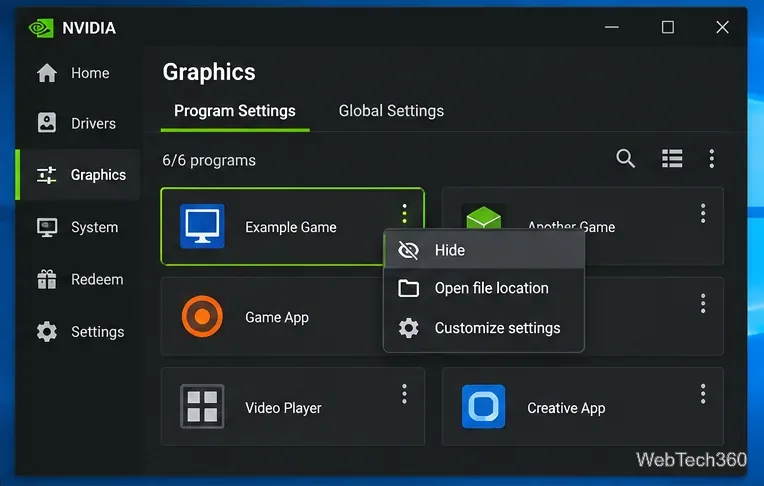Viewport: 764px width, 486px height.
Task: Select the Example Game card
Action: click(292, 227)
